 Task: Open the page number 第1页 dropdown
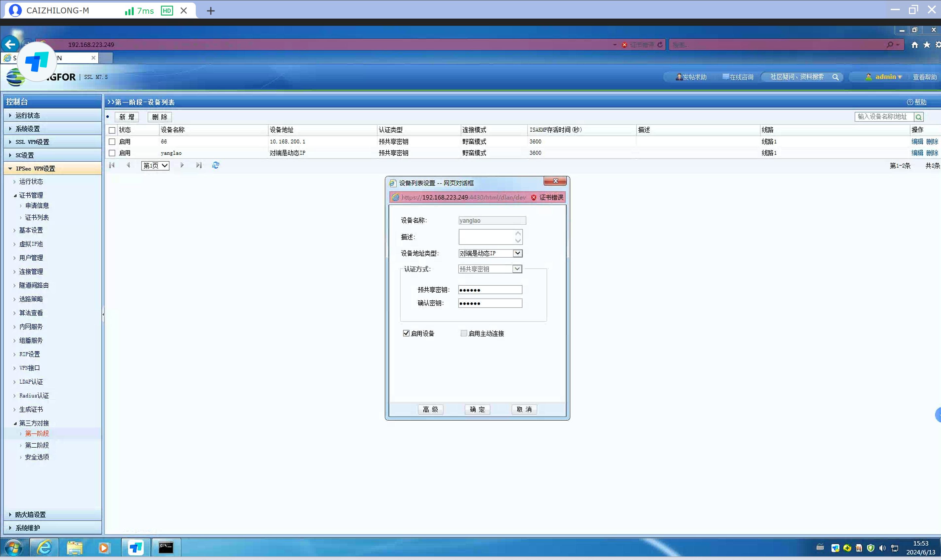tap(155, 166)
